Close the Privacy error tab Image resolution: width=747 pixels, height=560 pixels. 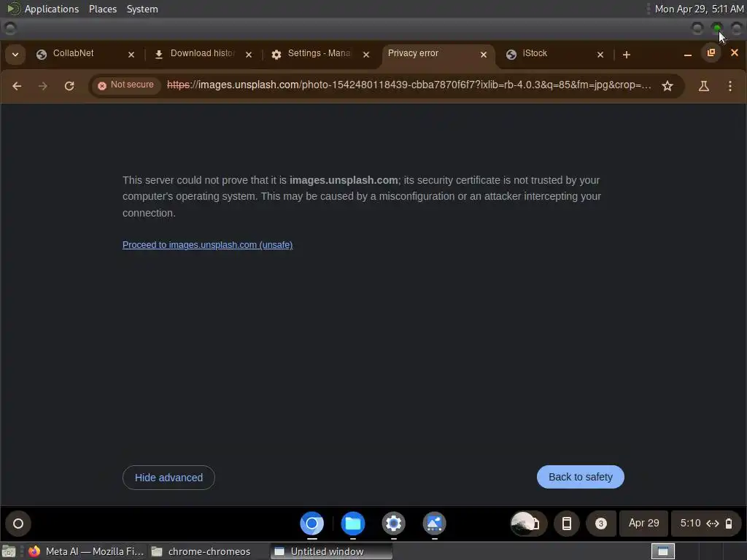point(484,55)
